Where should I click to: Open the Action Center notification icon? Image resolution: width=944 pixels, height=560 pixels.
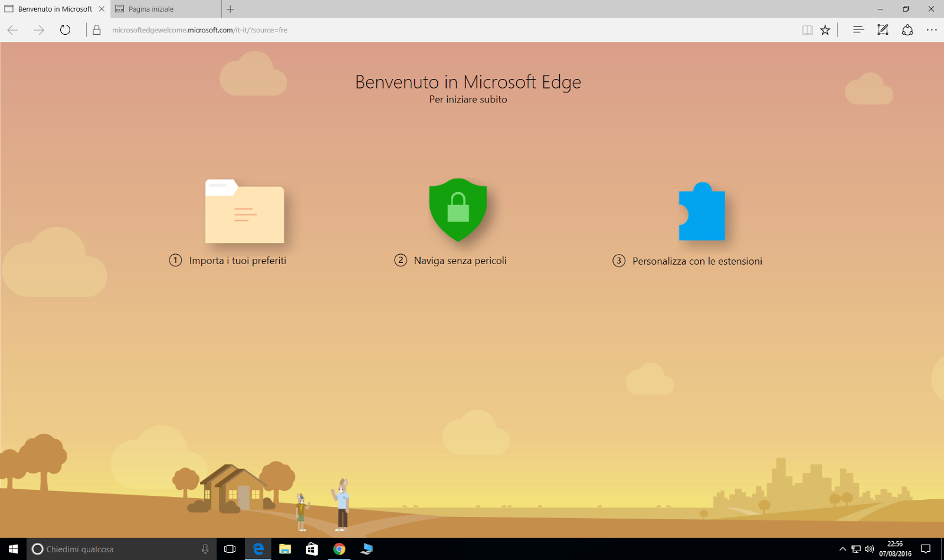point(926,549)
